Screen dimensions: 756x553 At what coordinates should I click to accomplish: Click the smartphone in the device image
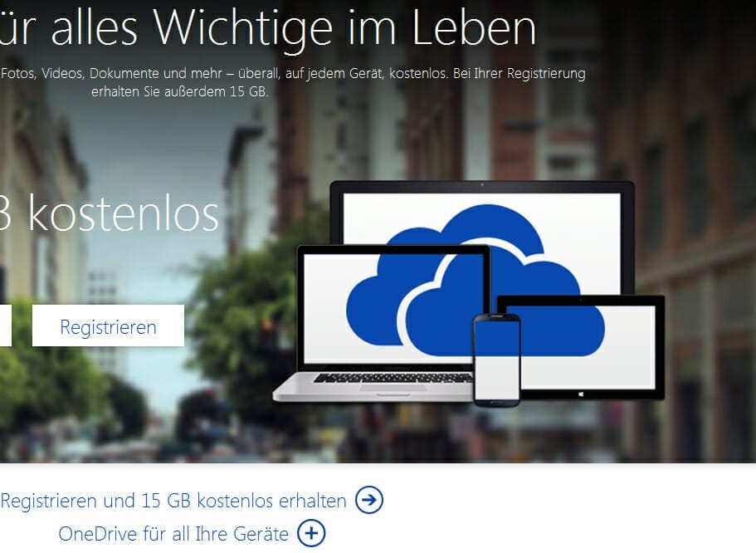[496, 360]
